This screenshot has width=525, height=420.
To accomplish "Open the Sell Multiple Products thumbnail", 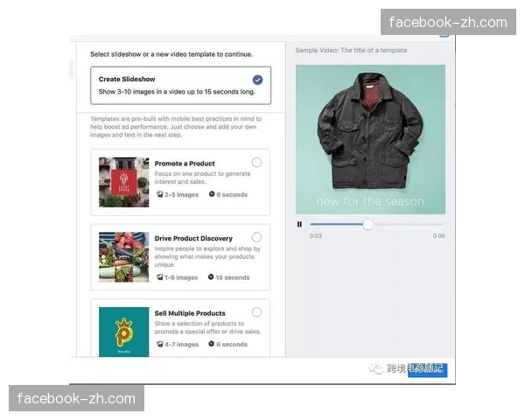I will 124,332.
